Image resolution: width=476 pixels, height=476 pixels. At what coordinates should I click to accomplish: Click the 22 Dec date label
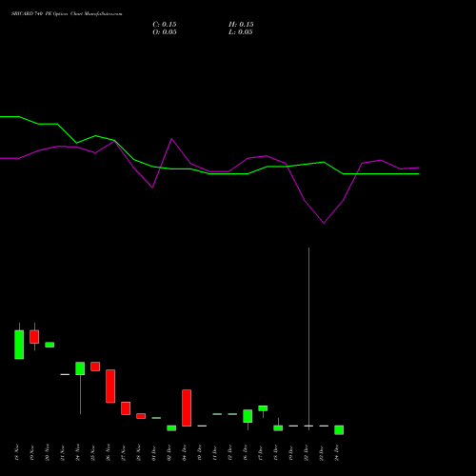click(307, 452)
